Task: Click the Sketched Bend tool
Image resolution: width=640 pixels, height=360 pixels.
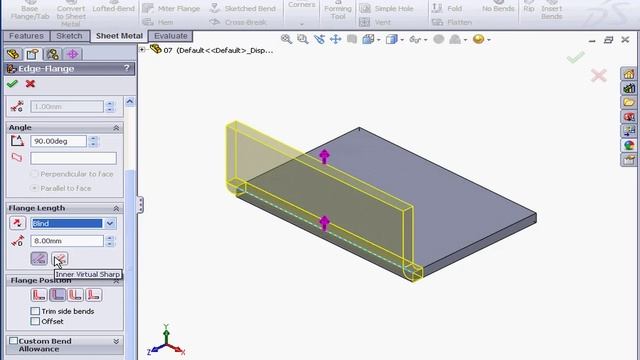Action: click(242, 9)
